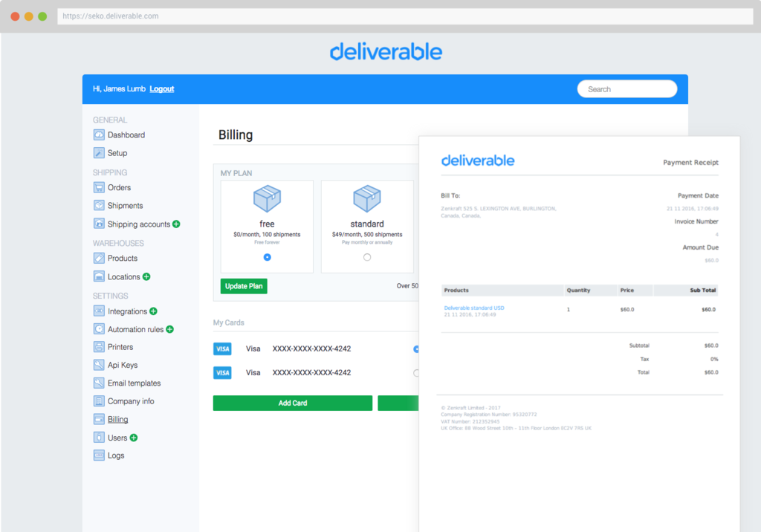Viewport: 761px width, 532px height.
Task: Click the Orders cart icon
Action: (99, 187)
